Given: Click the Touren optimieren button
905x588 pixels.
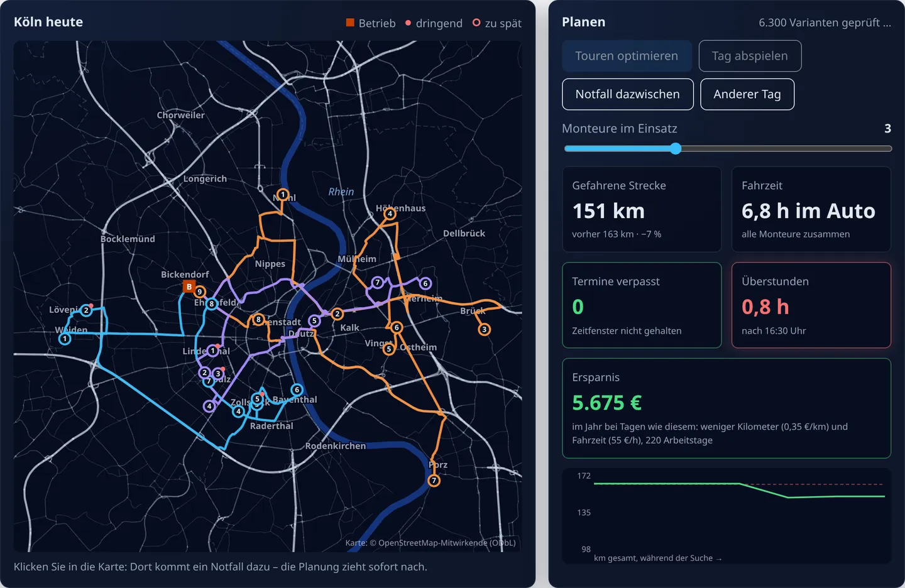Looking at the screenshot, I should (x=627, y=56).
